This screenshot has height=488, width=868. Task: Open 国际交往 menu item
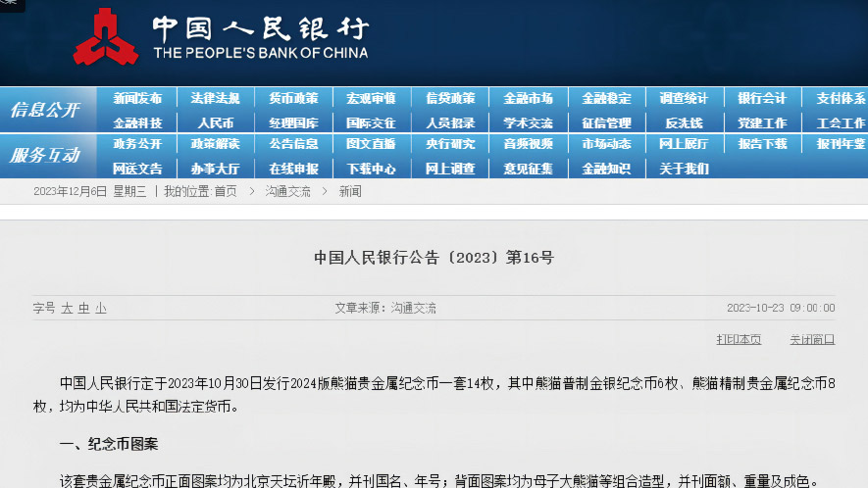coord(371,122)
